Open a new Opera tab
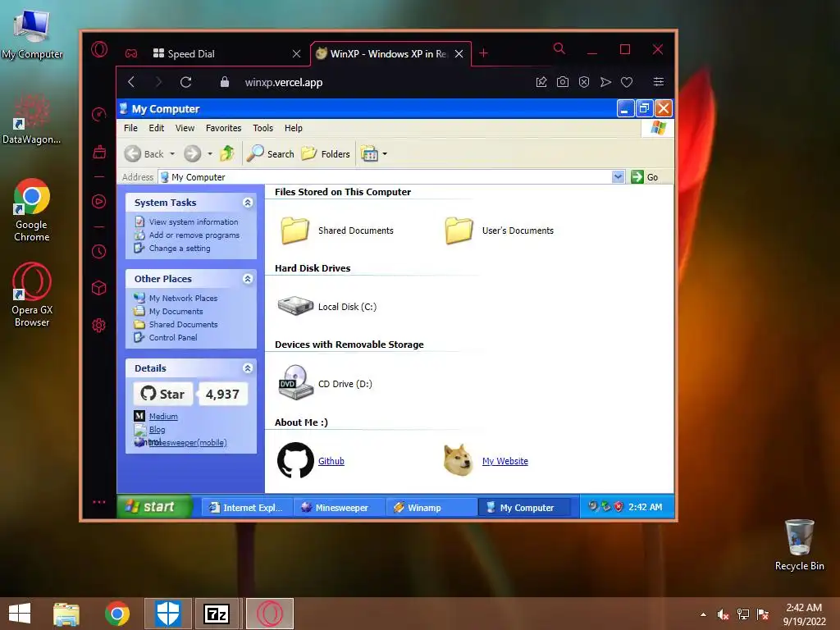Screen dimensions: 840x630 point(483,53)
